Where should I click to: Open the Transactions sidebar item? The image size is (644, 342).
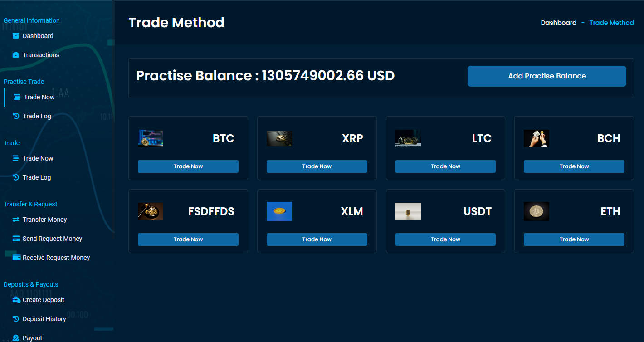41,55
